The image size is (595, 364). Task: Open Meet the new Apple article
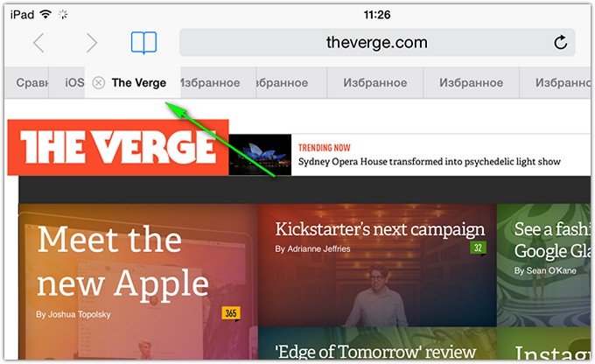(123, 262)
